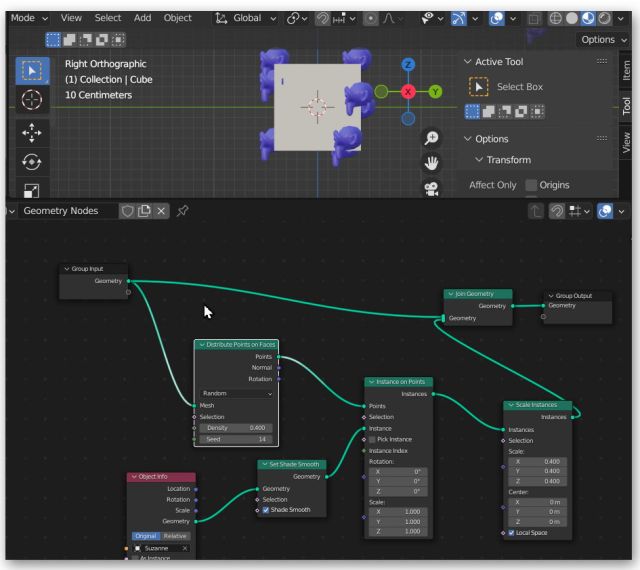Click the parent node tree arrow icon

[536, 211]
